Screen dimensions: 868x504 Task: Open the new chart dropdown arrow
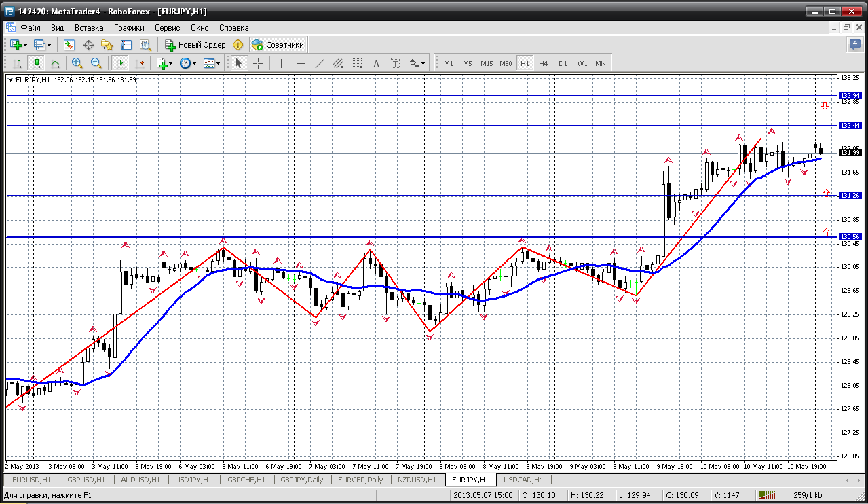[25, 45]
